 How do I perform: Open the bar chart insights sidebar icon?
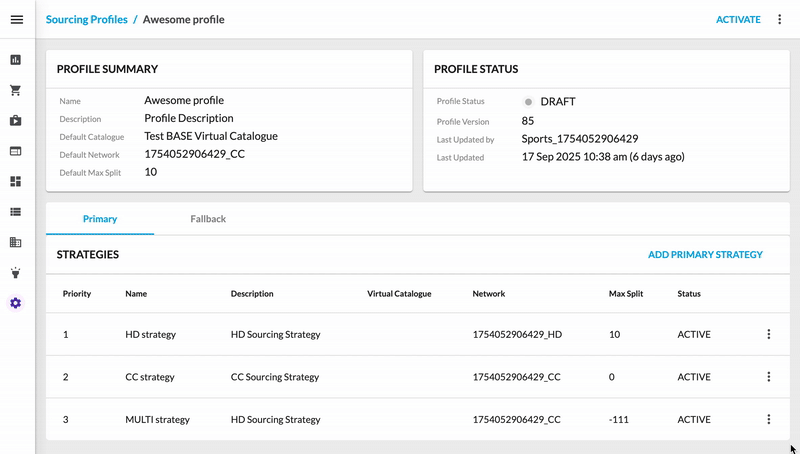pos(16,60)
